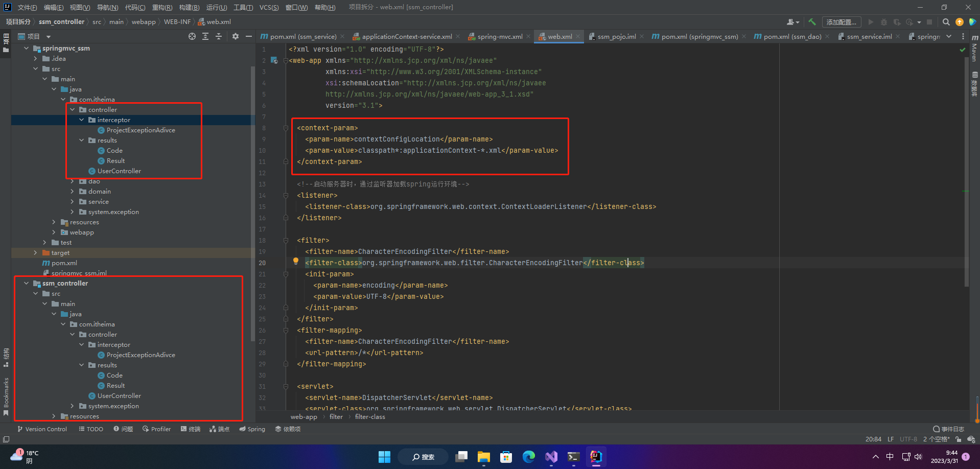This screenshot has height=469, width=980.
Task: Click the LF line separator in status bar
Action: pos(891,439)
